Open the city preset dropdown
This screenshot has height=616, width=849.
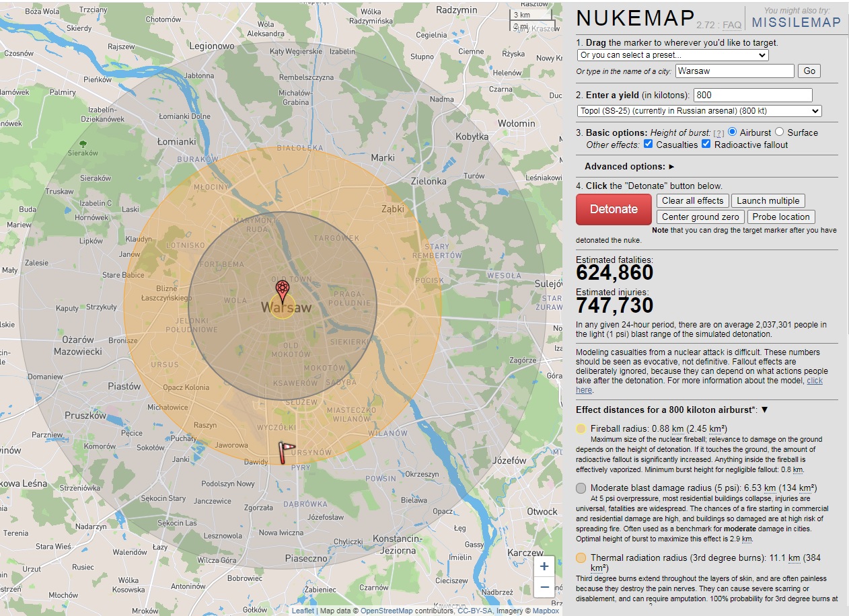click(x=673, y=55)
